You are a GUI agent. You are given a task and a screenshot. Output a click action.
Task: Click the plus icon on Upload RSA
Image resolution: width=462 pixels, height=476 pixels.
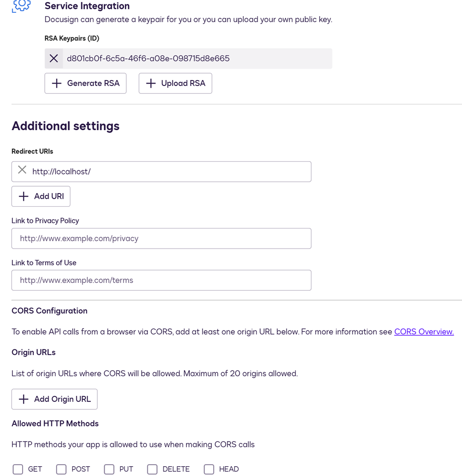click(x=151, y=83)
